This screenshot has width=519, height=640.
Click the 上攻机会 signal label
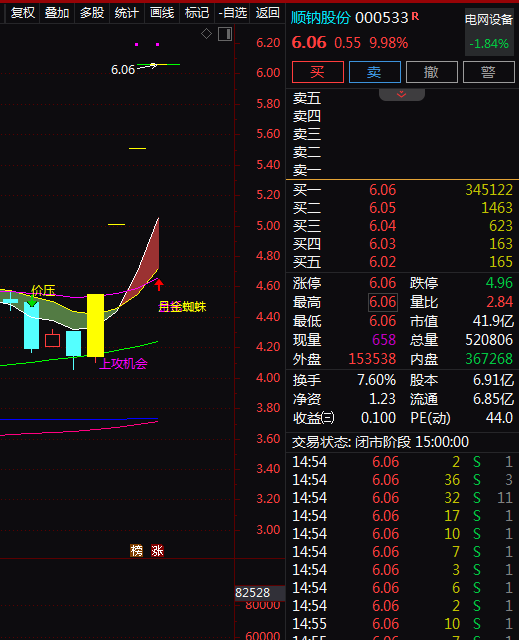pos(124,363)
